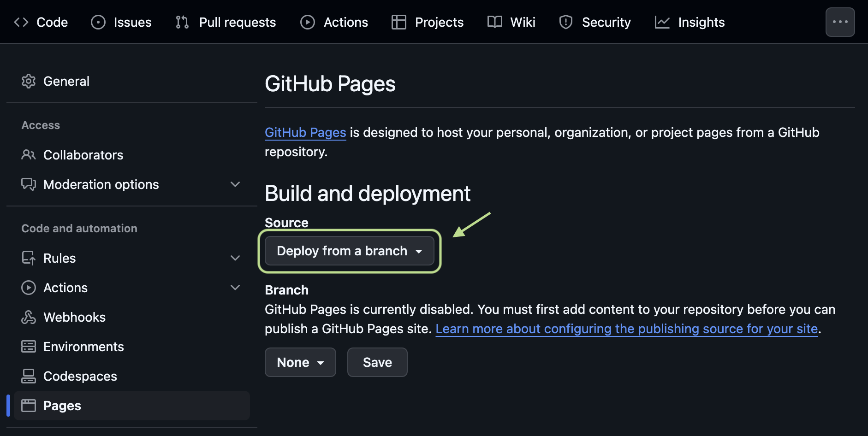
Task: Click the Security shield icon
Action: click(566, 22)
